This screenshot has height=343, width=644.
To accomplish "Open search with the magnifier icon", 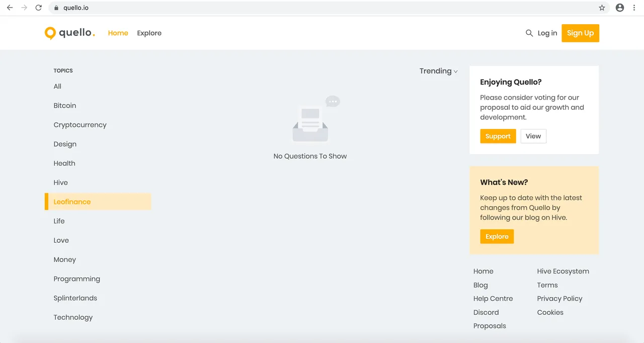I will (x=529, y=33).
